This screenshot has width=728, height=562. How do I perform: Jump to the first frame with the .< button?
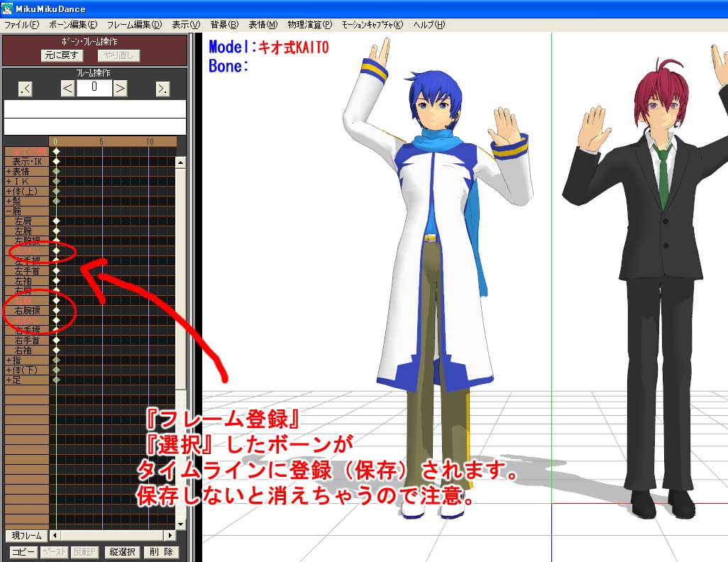[x=25, y=88]
